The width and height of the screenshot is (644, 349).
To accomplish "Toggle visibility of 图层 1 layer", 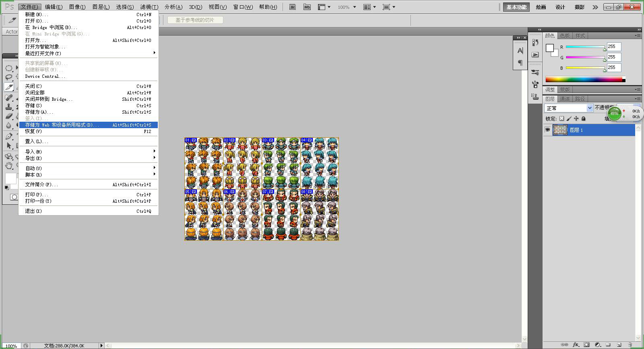I will point(547,130).
